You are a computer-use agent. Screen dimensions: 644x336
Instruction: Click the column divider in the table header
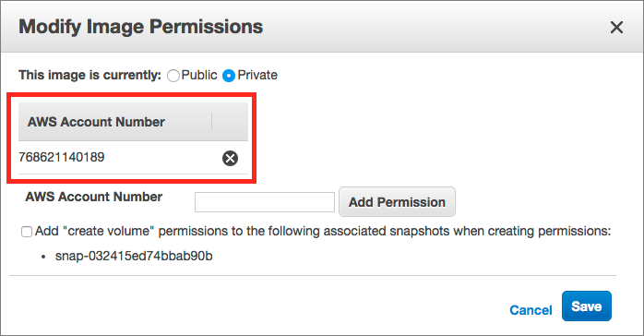212,122
